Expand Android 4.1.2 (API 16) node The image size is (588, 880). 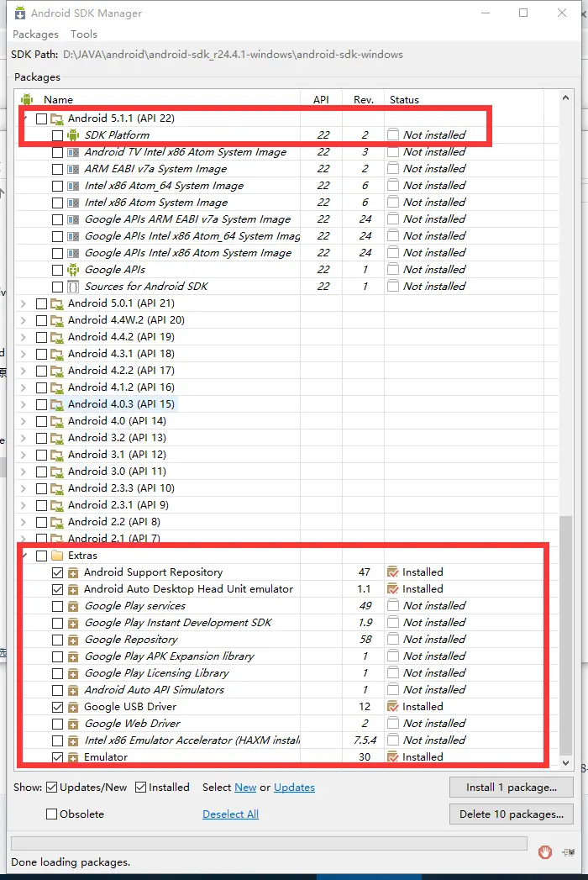(24, 387)
